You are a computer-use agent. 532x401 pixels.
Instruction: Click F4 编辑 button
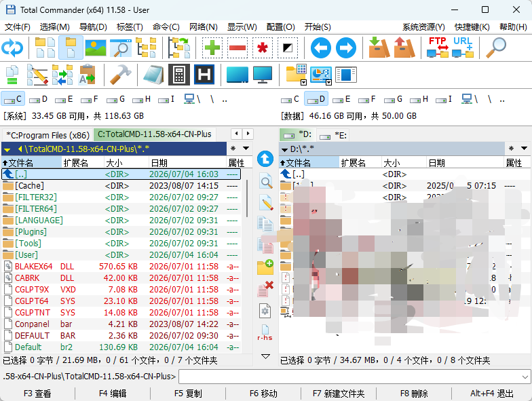(113, 394)
